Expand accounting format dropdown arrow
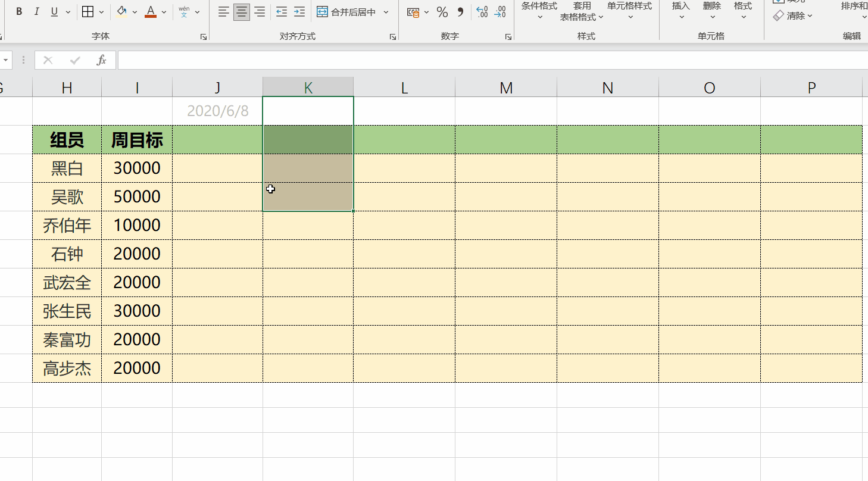 tap(426, 12)
